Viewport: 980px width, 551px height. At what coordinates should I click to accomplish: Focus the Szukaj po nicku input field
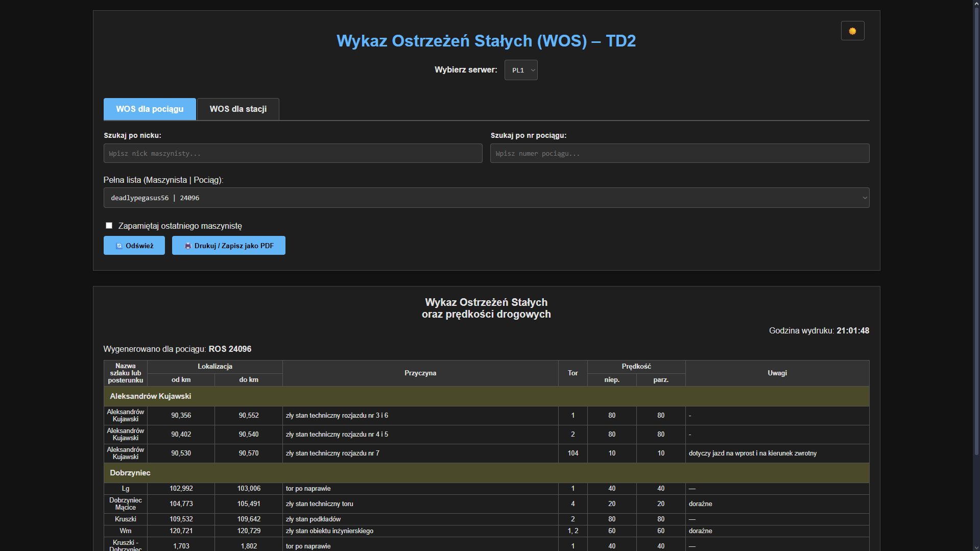(293, 153)
